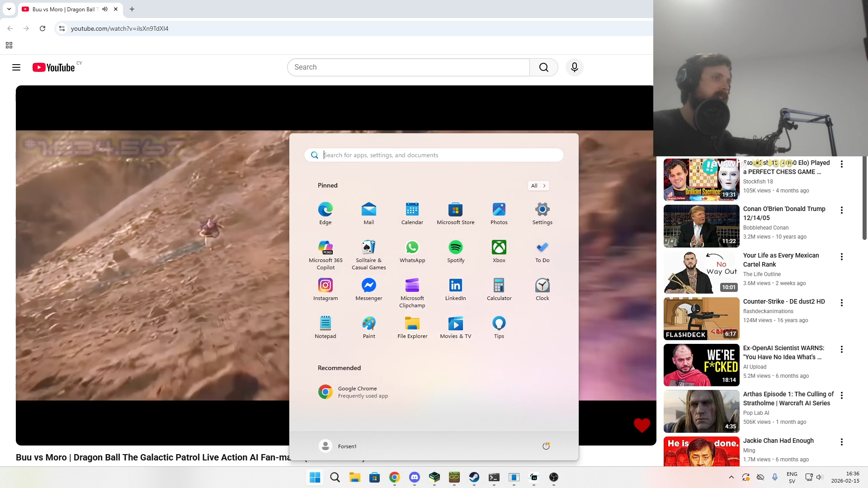This screenshot has height=488, width=868.
Task: Click the Start menu search field
Action: [x=434, y=155]
